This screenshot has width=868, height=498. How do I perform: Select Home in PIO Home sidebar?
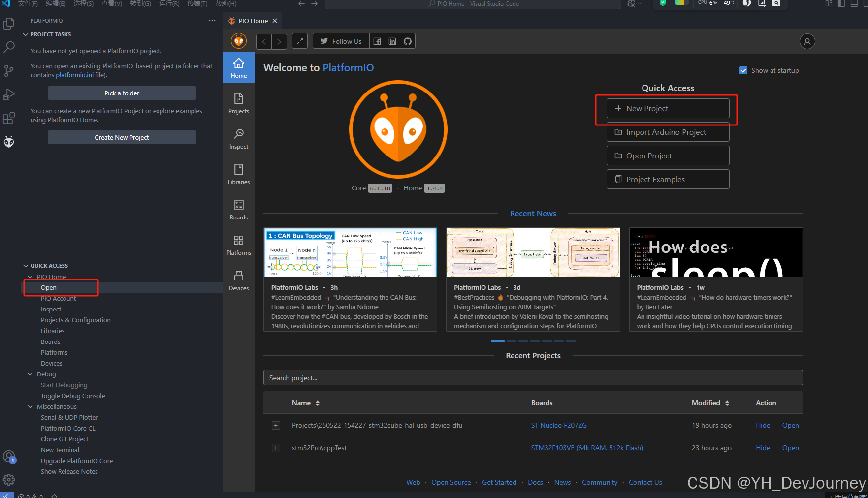pos(239,68)
